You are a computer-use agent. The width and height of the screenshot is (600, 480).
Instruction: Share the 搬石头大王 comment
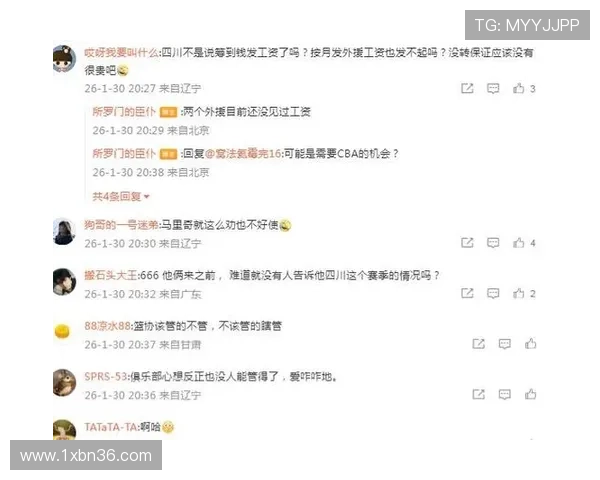click(x=467, y=294)
